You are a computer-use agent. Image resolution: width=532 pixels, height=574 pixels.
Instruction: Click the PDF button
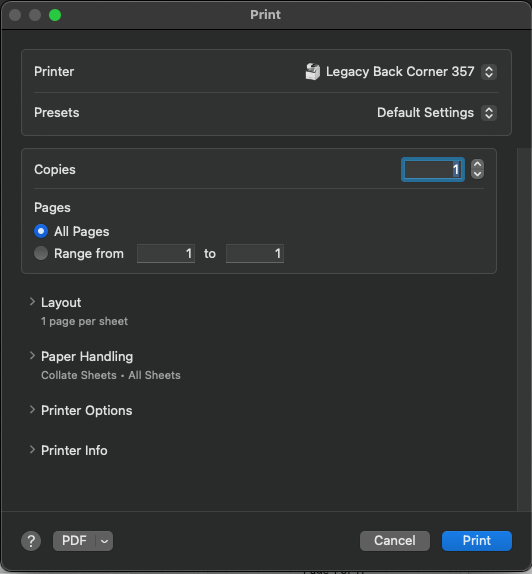(74, 541)
